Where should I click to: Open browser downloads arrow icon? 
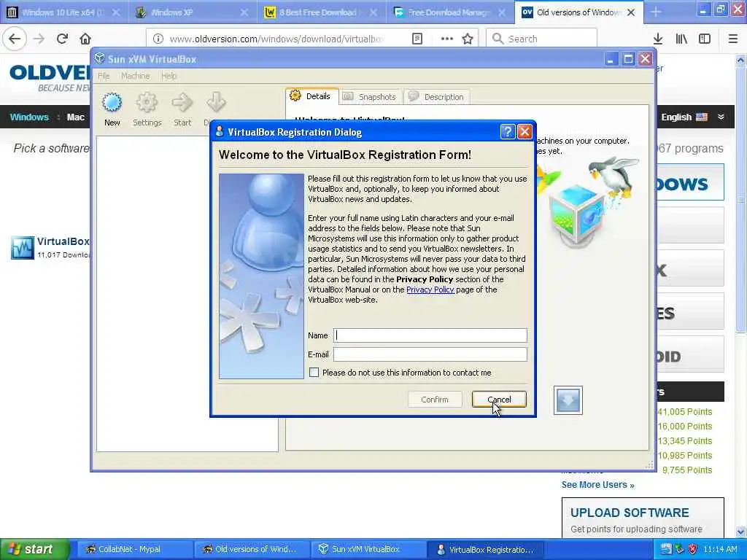point(658,39)
